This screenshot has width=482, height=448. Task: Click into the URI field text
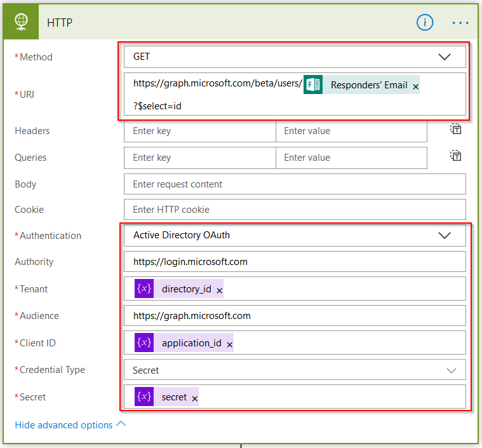pos(295,94)
